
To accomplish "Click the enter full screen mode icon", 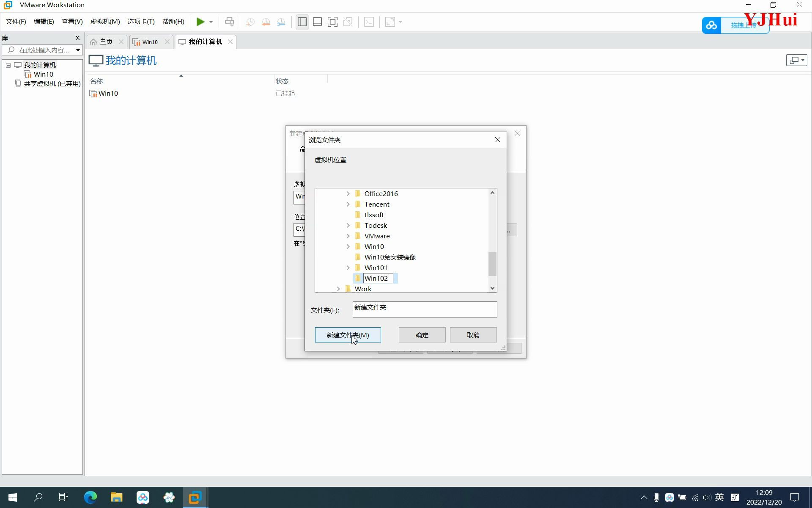I will tap(333, 22).
